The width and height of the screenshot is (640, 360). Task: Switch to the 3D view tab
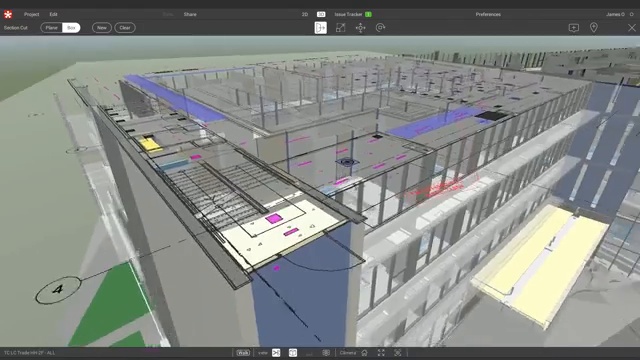(321, 14)
